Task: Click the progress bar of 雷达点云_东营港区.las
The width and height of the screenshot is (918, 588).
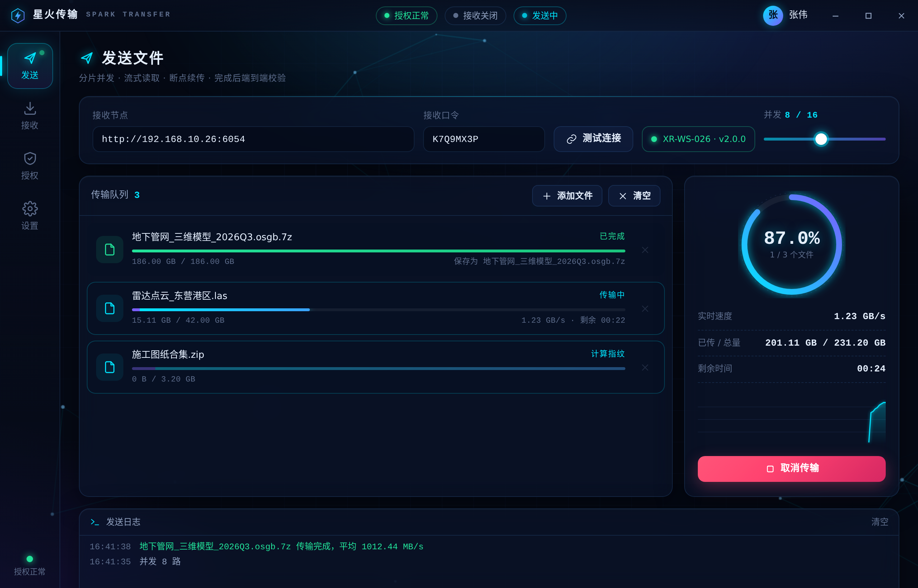Action: click(378, 310)
